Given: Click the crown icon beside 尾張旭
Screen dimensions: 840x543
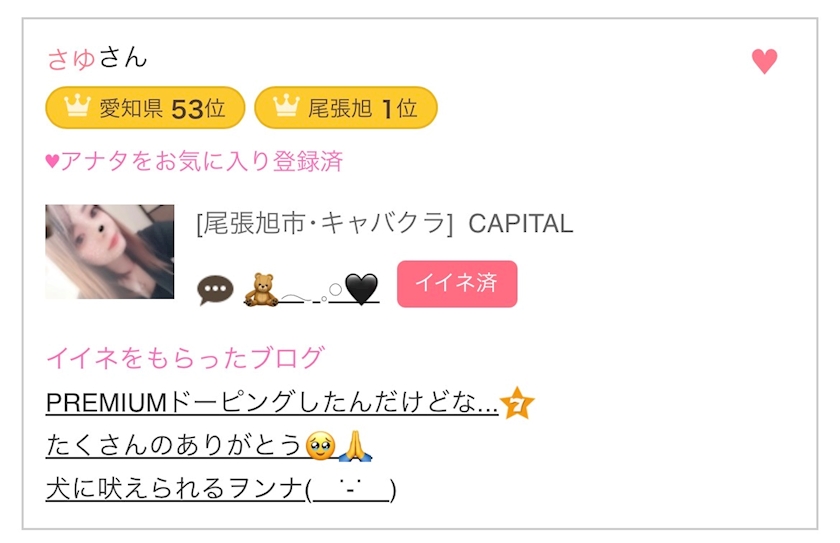Looking at the screenshot, I should 286,107.
